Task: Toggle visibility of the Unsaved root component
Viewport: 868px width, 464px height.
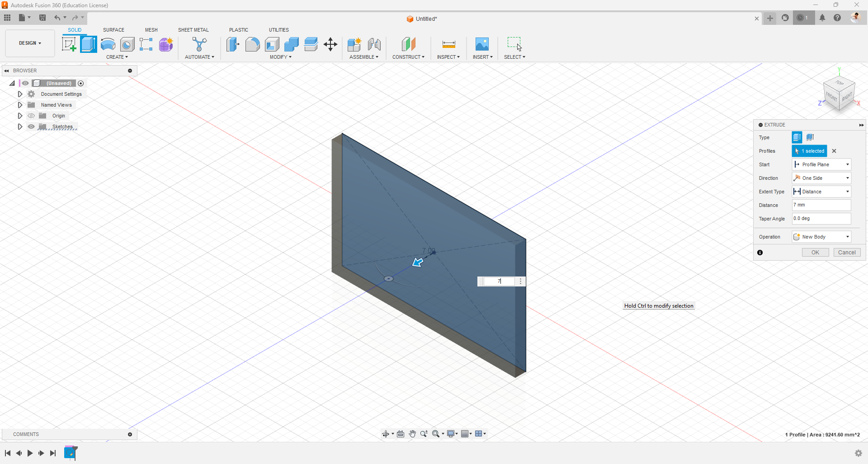Action: pos(25,83)
